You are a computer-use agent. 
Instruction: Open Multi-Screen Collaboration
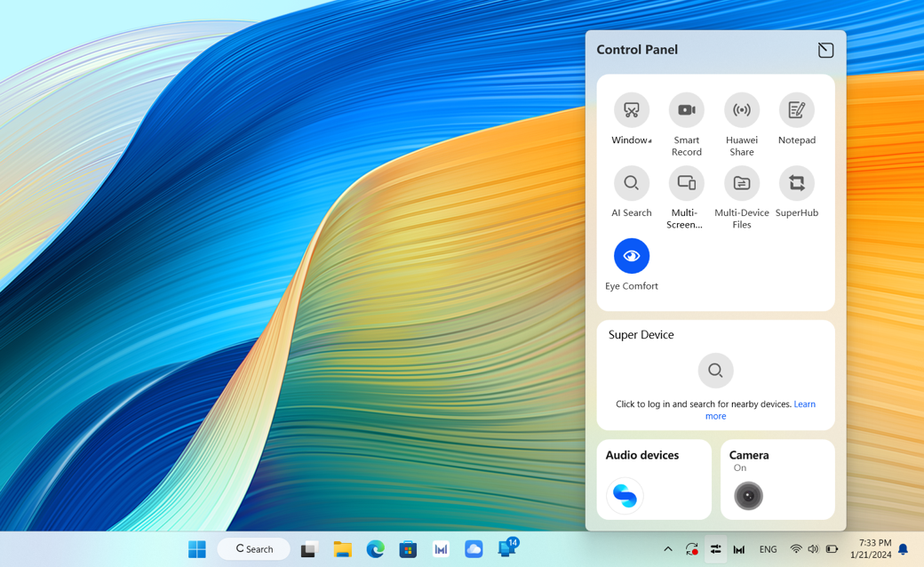687,183
